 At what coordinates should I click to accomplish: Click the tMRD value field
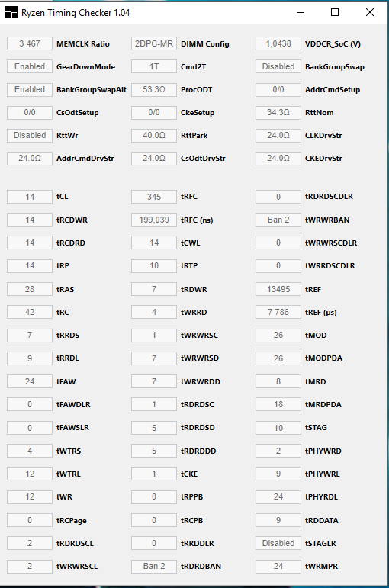tap(278, 381)
